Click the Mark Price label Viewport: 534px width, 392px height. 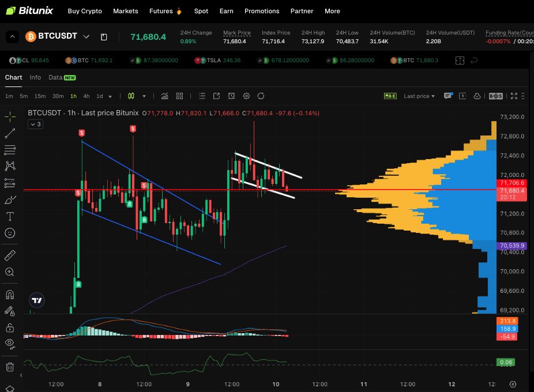(236, 33)
